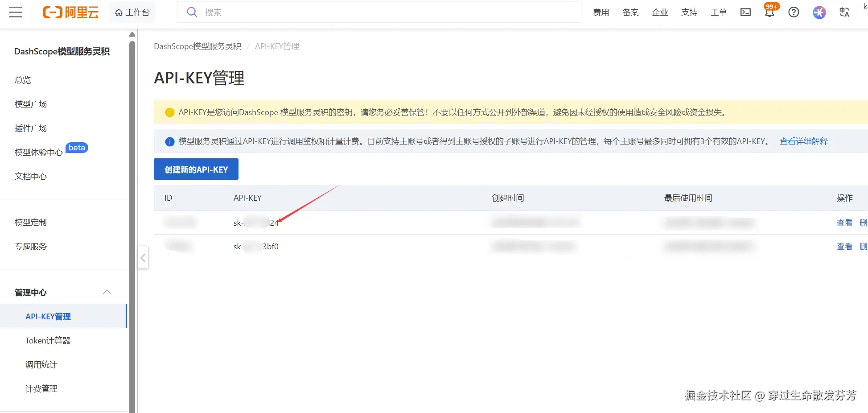The width and height of the screenshot is (868, 413).
Task: Open 调用统计 in the sidebar
Action: [x=41, y=365]
